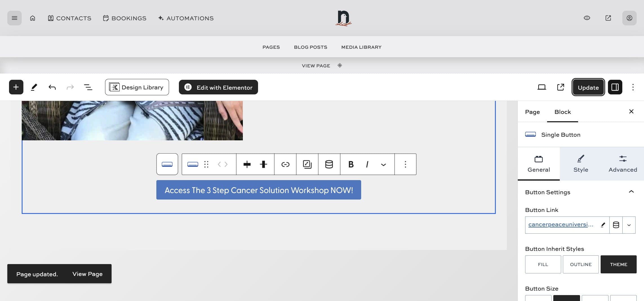
Task: Click the dynamic data database icon in the toolbar
Action: point(329,164)
